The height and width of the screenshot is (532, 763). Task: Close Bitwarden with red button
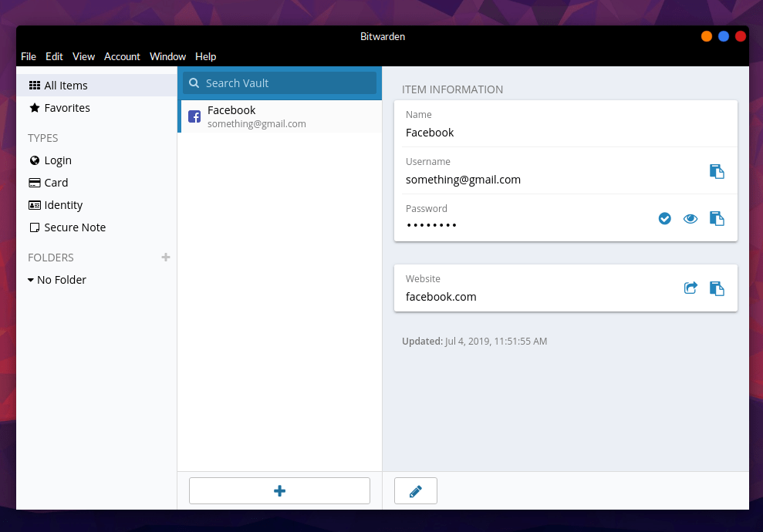pos(741,36)
